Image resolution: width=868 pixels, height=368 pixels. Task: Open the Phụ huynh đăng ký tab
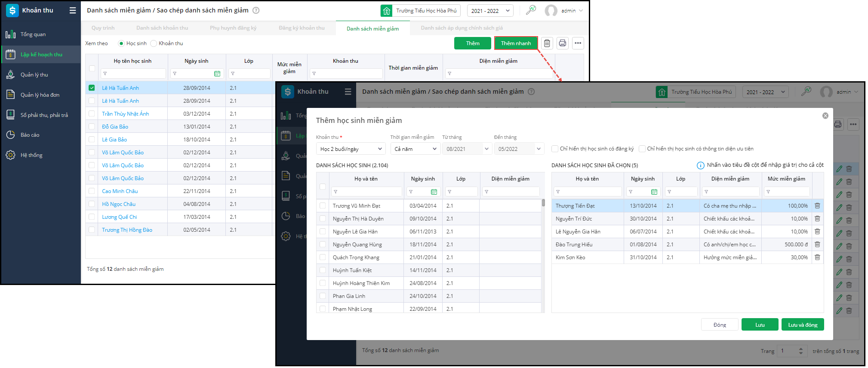(233, 28)
